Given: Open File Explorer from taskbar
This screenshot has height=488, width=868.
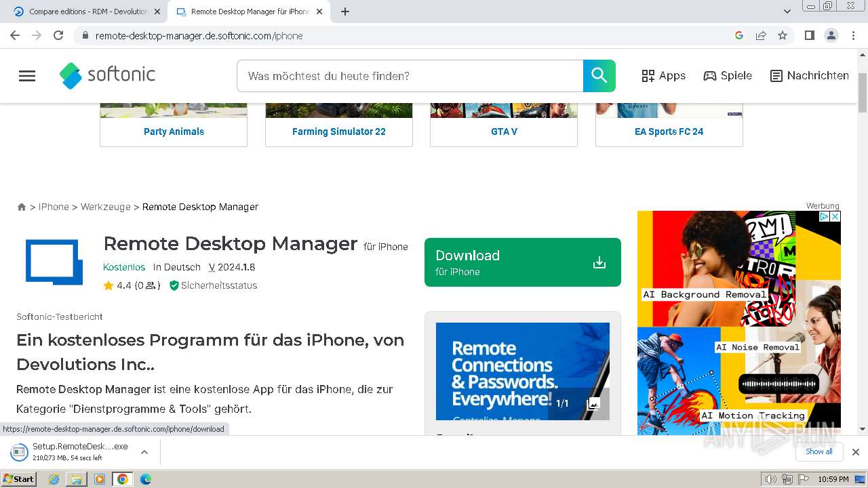Looking at the screenshot, I should point(77,479).
